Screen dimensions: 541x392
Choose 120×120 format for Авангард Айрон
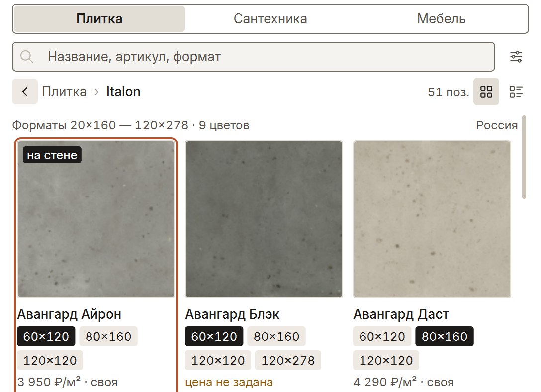click(x=50, y=360)
